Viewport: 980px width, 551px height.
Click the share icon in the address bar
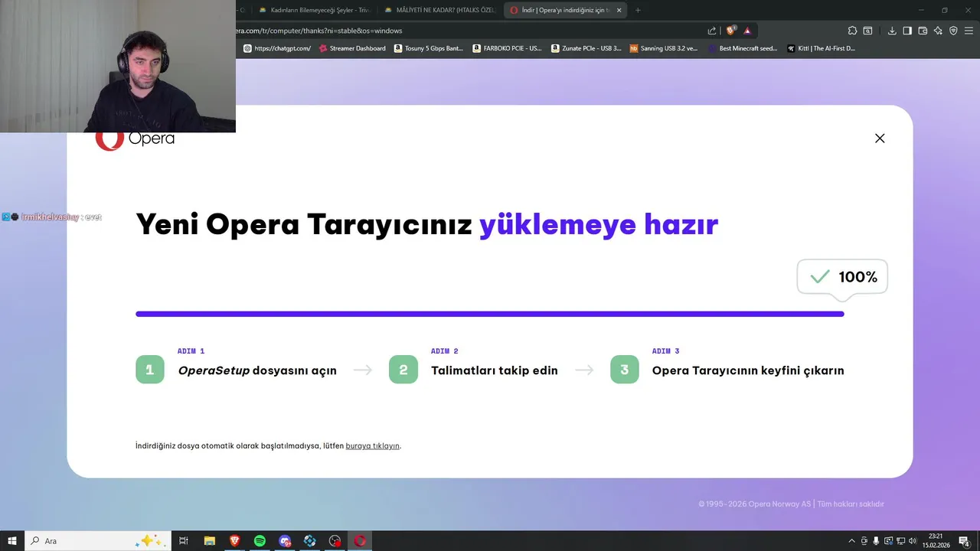(712, 31)
